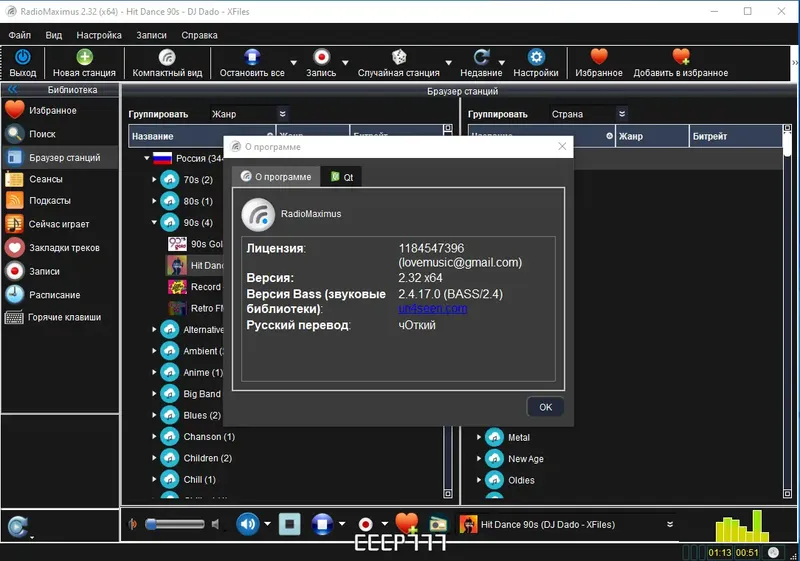The image size is (800, 561).
Task: Open the Страна grouping dropdown
Action: pyautogui.click(x=589, y=114)
